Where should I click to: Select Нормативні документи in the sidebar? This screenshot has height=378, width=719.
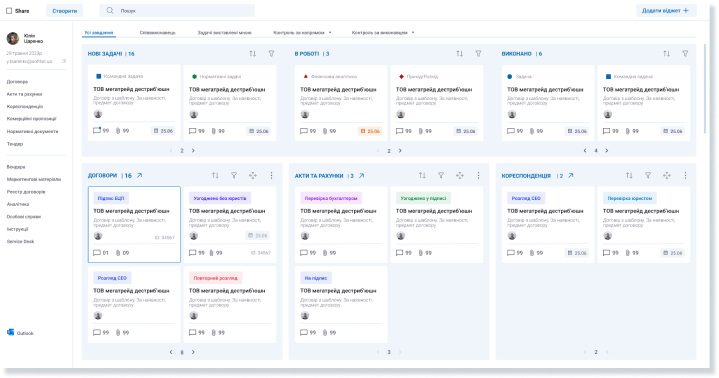point(32,131)
